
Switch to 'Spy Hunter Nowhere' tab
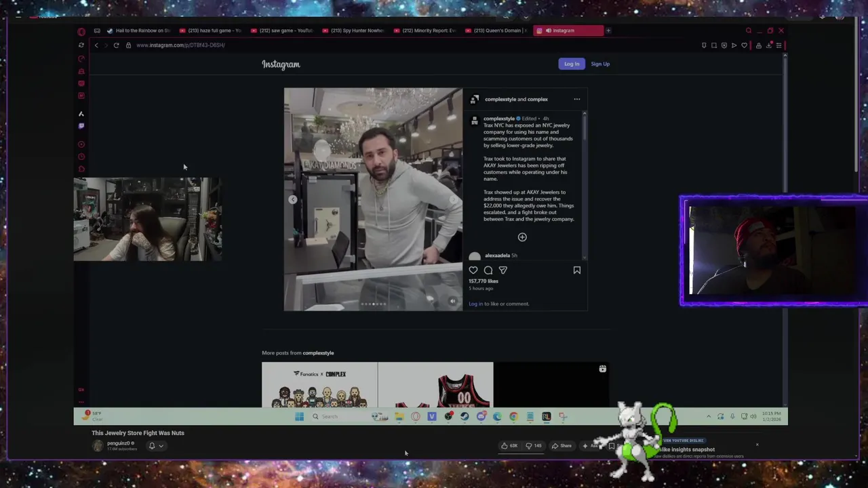click(x=354, y=30)
